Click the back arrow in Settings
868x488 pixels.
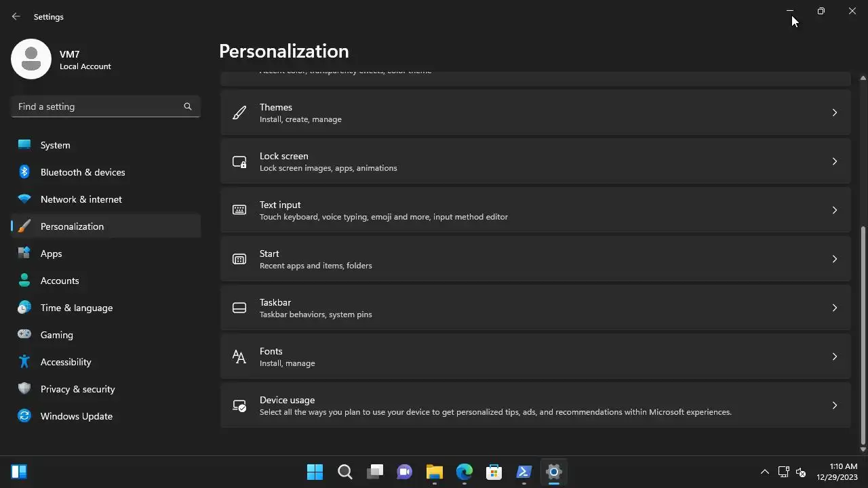tap(16, 16)
